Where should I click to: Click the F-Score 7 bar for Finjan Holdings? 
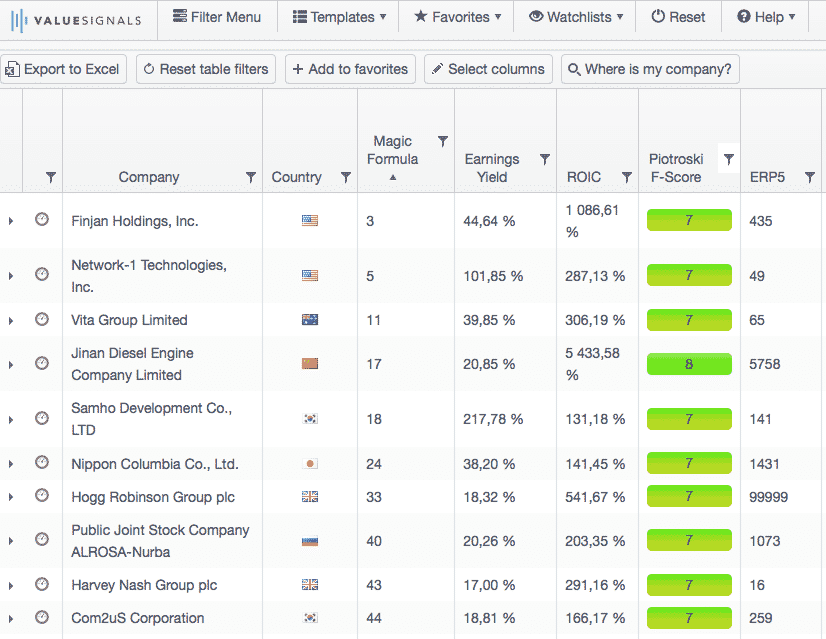pos(689,220)
